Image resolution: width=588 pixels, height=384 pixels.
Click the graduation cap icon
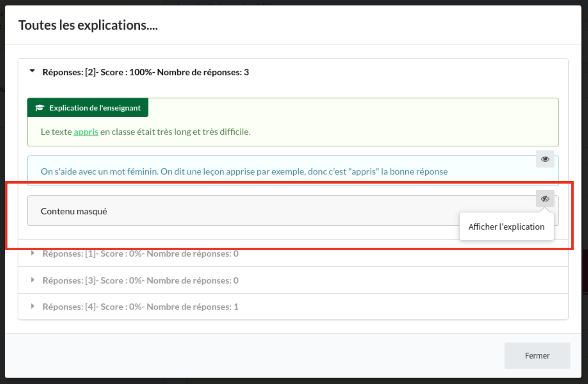tap(40, 108)
